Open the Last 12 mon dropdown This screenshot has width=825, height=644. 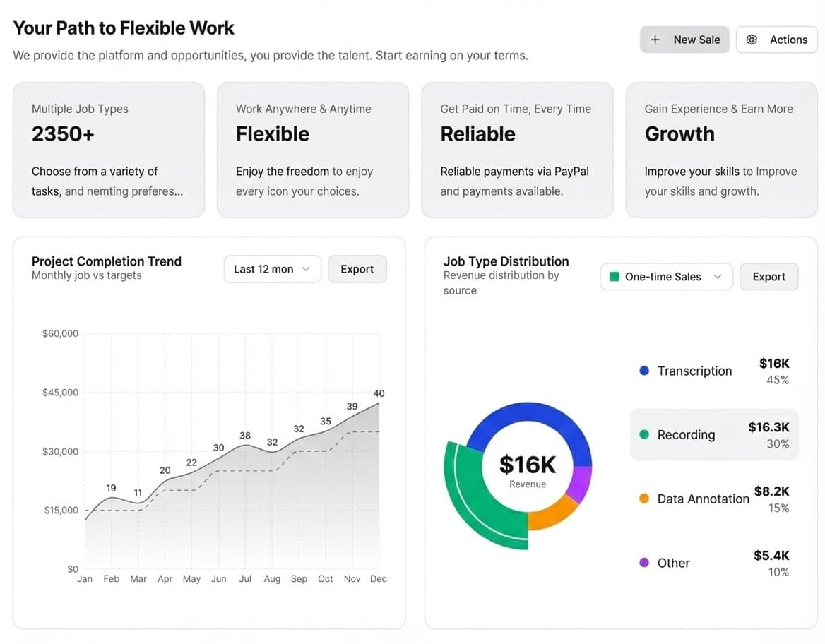pyautogui.click(x=273, y=269)
